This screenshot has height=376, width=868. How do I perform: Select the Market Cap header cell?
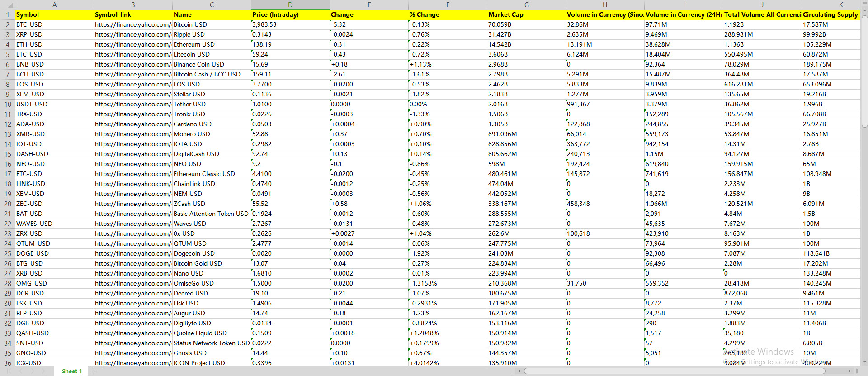[x=526, y=14]
